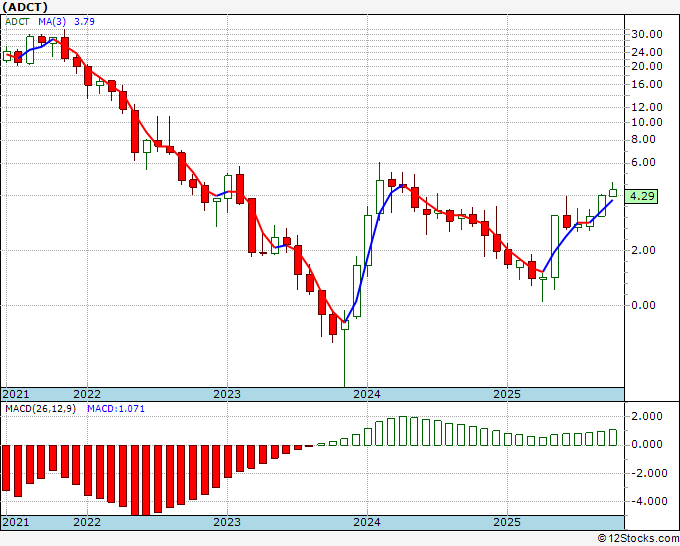This screenshot has width=680, height=546.
Task: Click the 3.79 moving average value
Action: [84, 22]
